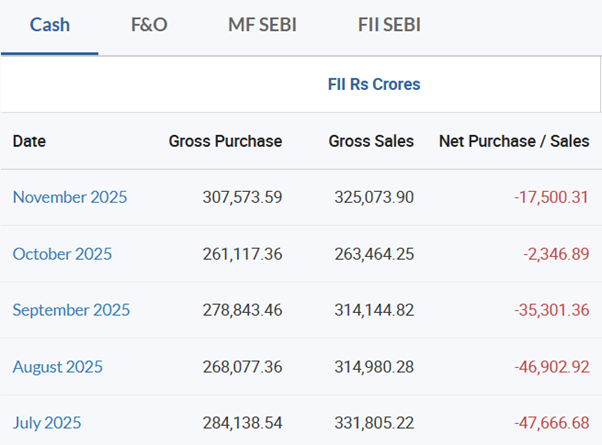
Task: View September 2025 details link
Action: [72, 310]
